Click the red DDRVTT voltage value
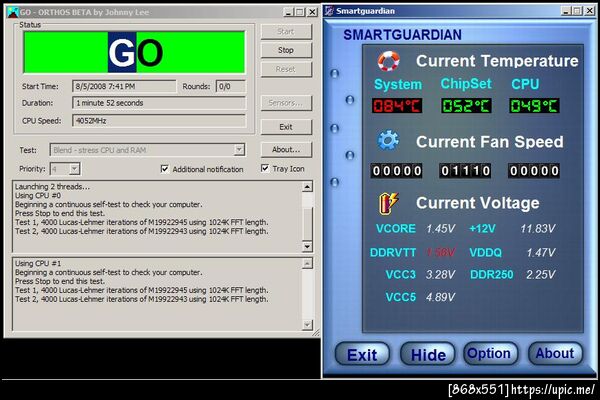 [440, 252]
